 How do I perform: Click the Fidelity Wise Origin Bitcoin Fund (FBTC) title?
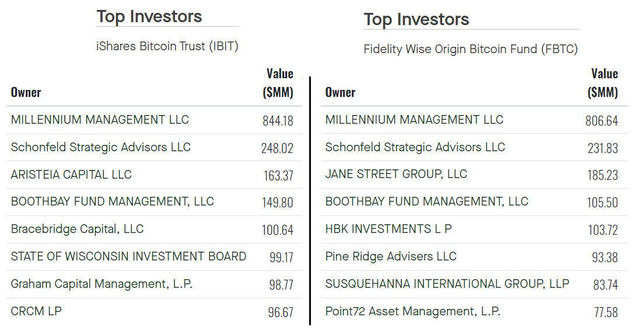(470, 49)
